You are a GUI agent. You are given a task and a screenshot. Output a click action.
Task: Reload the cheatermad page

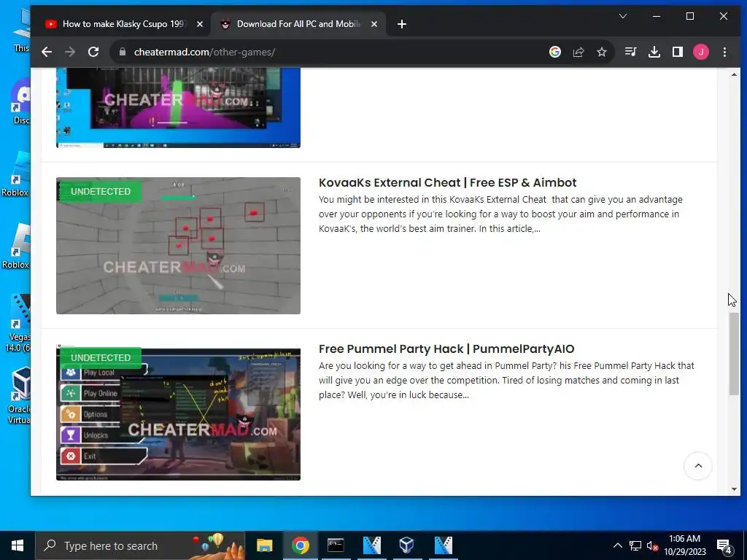[x=93, y=52]
